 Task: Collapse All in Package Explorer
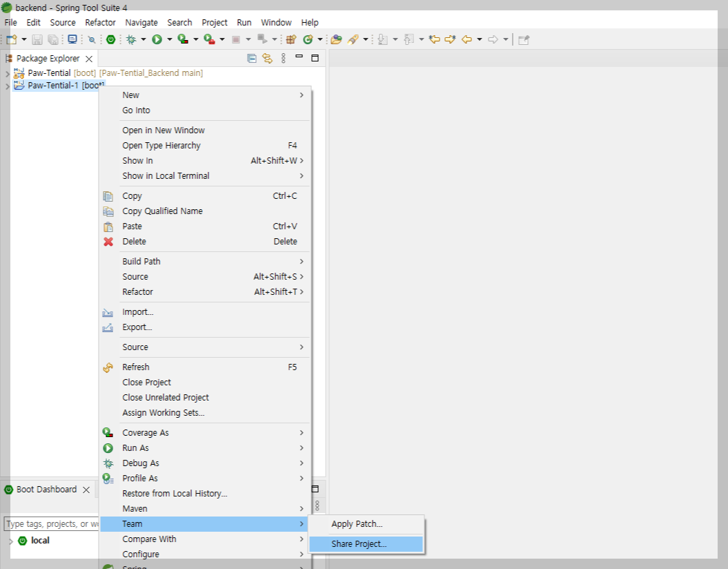click(x=252, y=59)
